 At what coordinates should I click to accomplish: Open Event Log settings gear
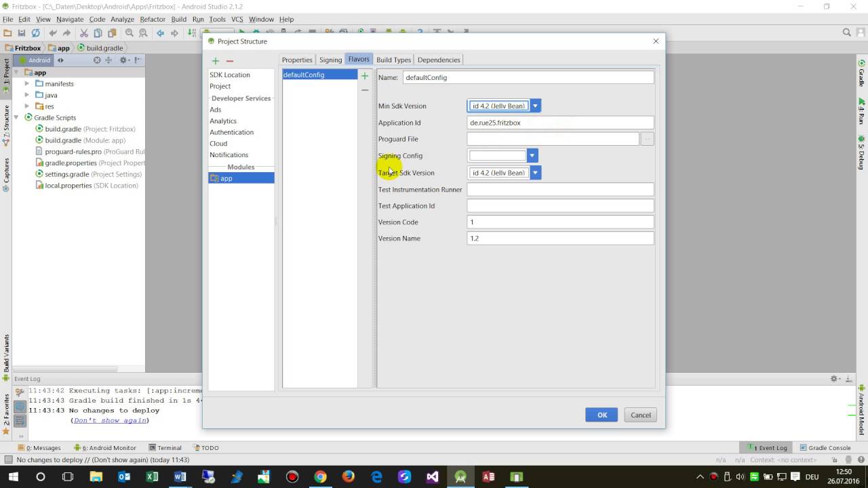[x=835, y=379]
